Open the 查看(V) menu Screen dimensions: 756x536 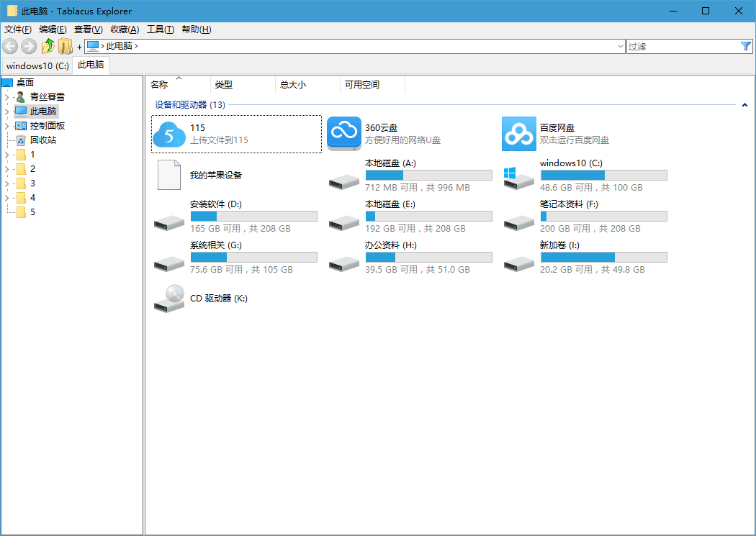click(x=89, y=29)
